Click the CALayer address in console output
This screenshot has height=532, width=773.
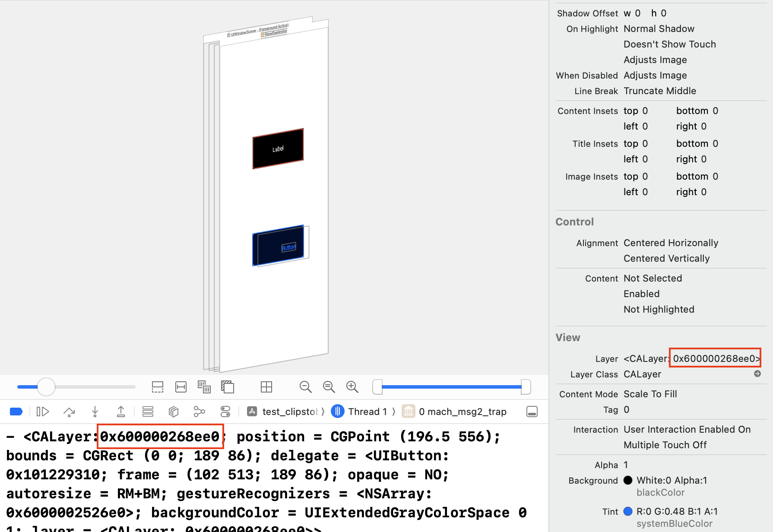(x=160, y=437)
